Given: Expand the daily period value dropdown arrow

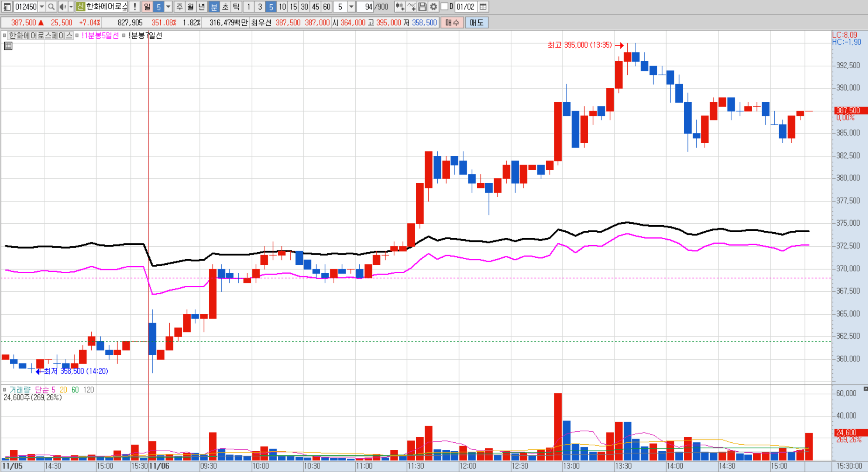Looking at the screenshot, I should (x=168, y=7).
